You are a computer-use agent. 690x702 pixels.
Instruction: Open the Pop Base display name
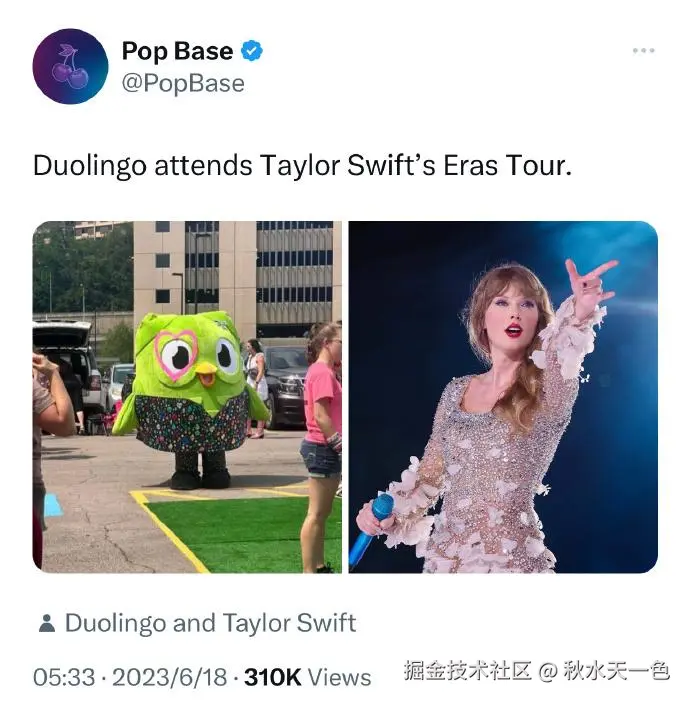click(x=177, y=51)
